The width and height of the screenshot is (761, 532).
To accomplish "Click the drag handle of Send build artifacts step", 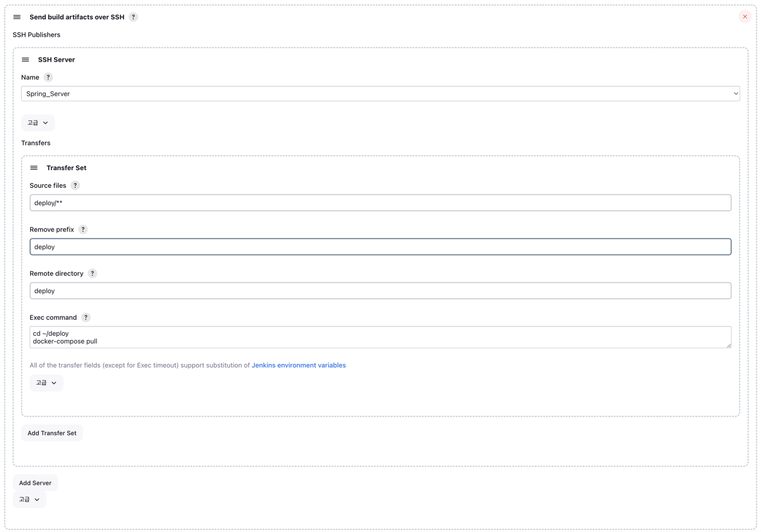I will click(x=17, y=17).
